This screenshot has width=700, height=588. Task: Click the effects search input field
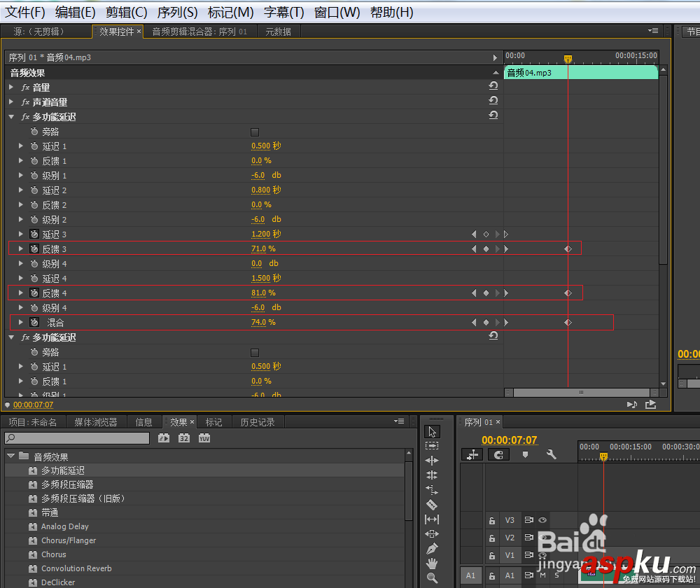(x=77, y=438)
